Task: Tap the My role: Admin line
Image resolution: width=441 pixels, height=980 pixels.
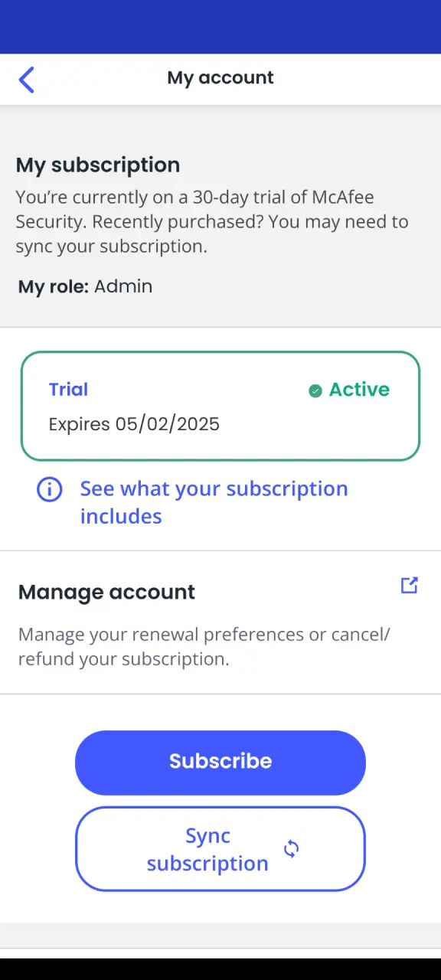Action: pyautogui.click(x=85, y=287)
